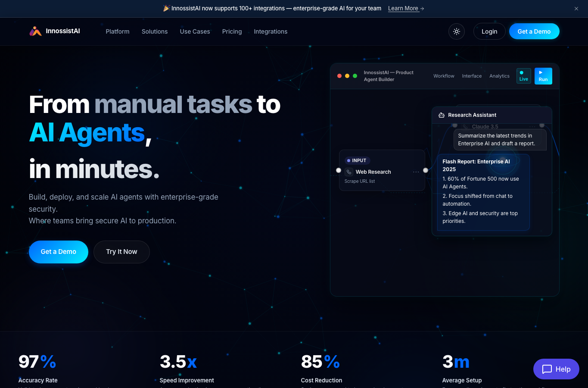The height and width of the screenshot is (388, 588).
Task: Click the left connector of Web Research node
Action: coord(339,170)
